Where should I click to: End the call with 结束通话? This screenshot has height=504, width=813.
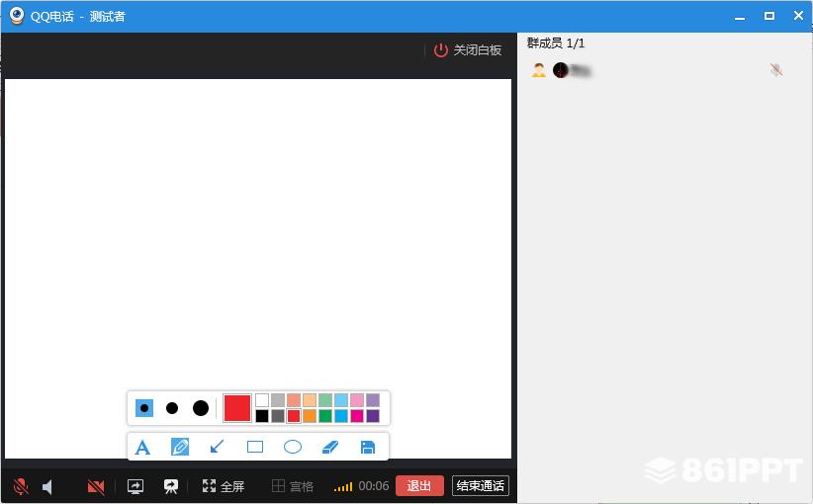tap(480, 486)
